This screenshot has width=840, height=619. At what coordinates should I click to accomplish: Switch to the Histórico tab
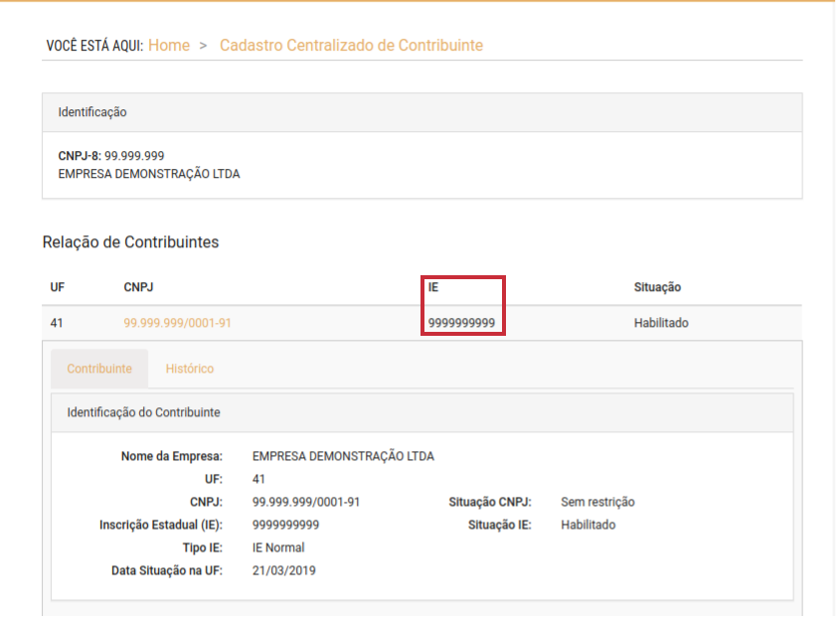pos(189,369)
